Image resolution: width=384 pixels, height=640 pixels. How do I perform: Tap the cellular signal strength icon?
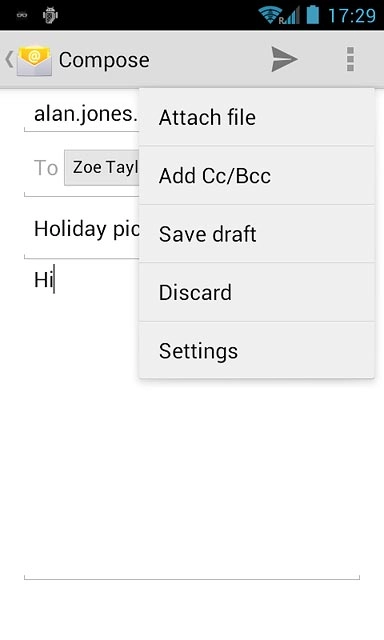point(291,16)
